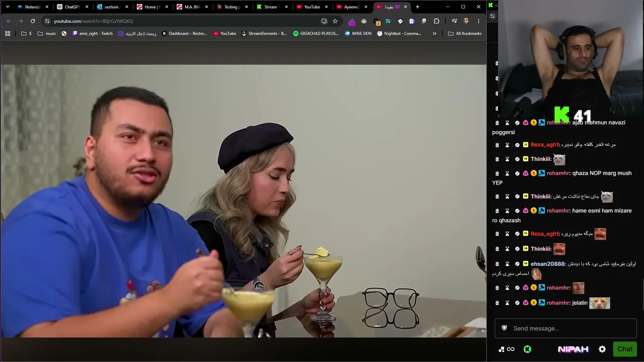Click rohamhr's jelatin cat emote

tap(600, 303)
